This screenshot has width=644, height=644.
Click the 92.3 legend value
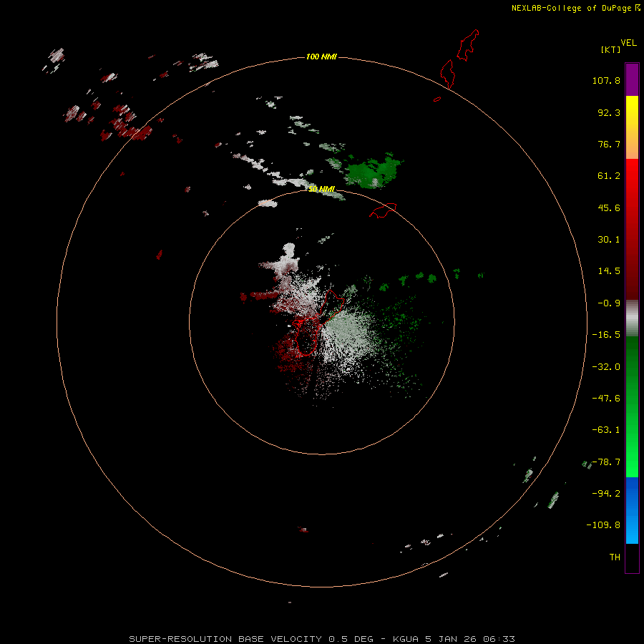pos(609,112)
